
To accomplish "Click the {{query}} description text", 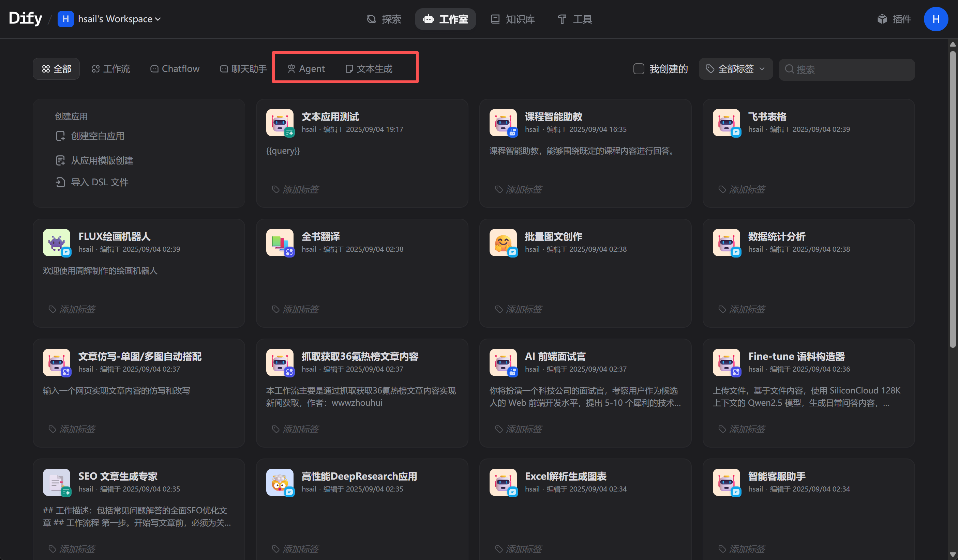I will coord(283,151).
